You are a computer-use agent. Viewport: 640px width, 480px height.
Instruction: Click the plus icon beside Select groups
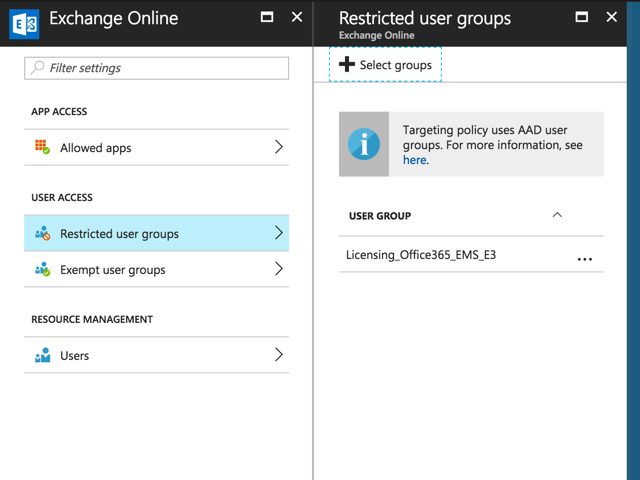347,64
